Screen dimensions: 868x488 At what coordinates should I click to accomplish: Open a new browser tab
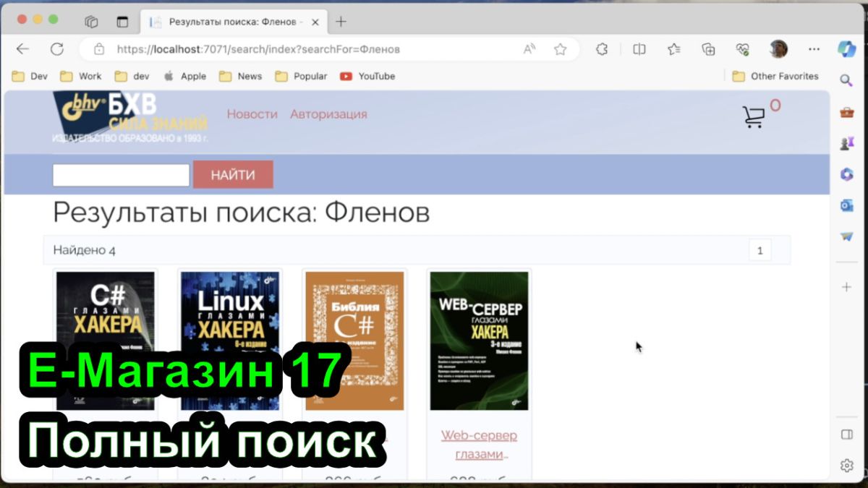pos(341,22)
